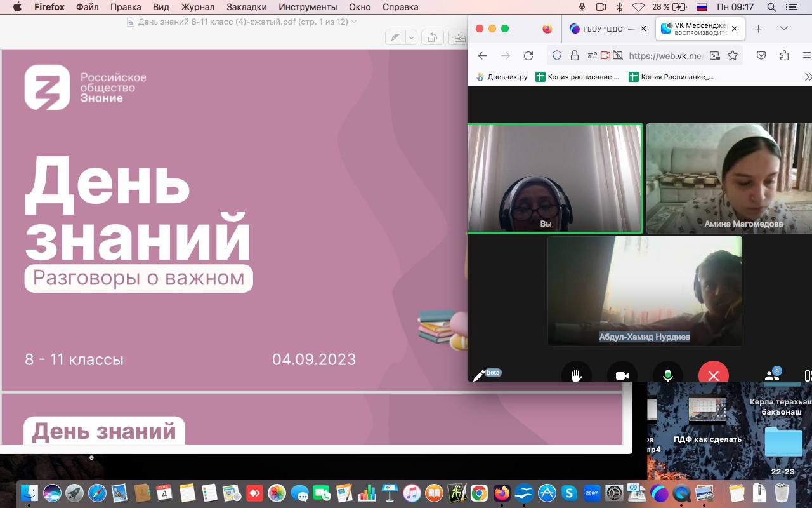
Task: Expand the Preview markup pen dropdown arrow
Action: pos(411,38)
